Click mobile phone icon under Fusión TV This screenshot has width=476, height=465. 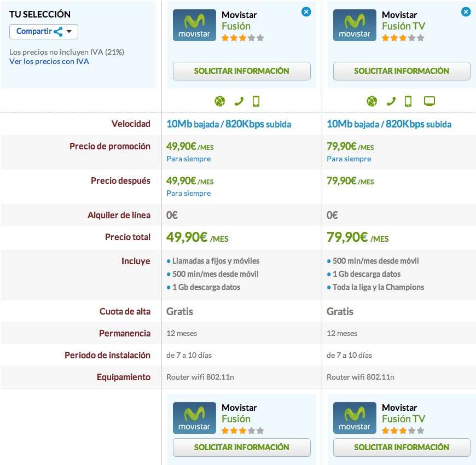[408, 101]
